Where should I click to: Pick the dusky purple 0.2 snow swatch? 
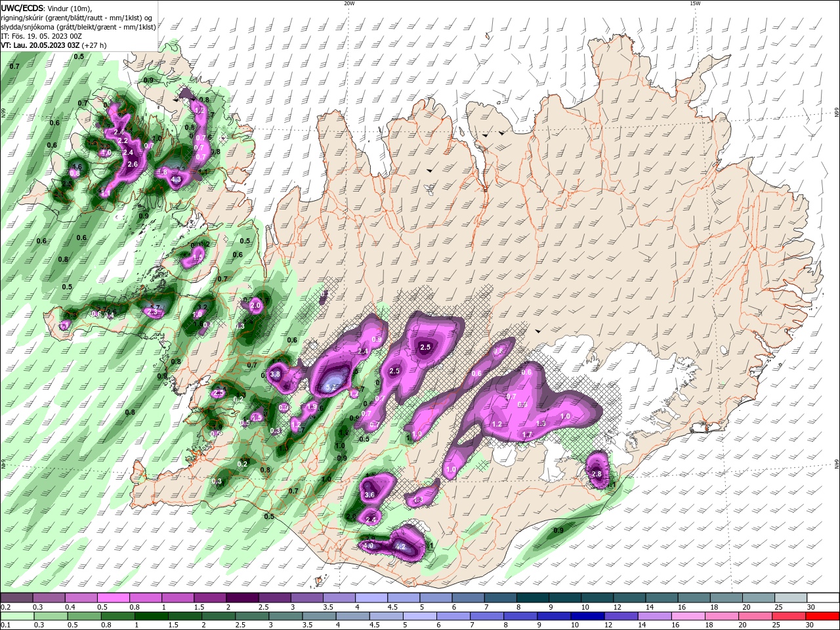[x=16, y=598]
